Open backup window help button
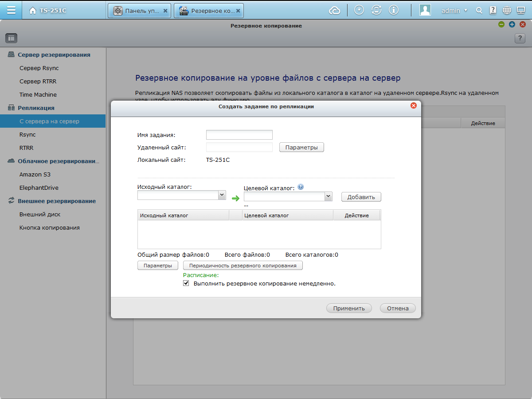The height and width of the screenshot is (399, 532). [x=520, y=38]
